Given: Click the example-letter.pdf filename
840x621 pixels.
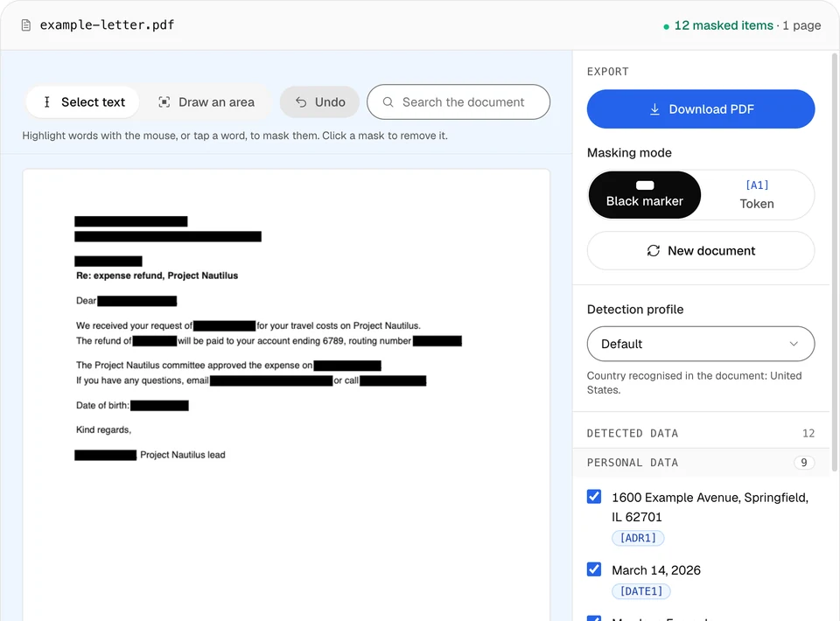Looking at the screenshot, I should tap(107, 25).
